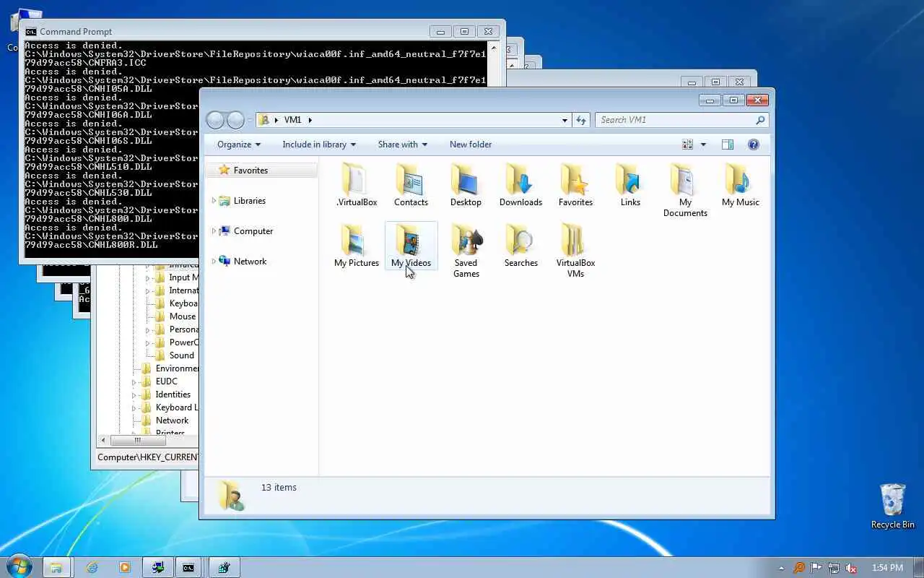The height and width of the screenshot is (578, 924).
Task: Click the Explorer Back navigation button
Action: click(x=216, y=120)
